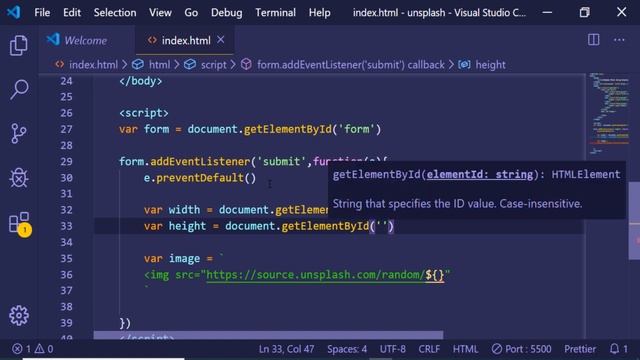Open the Source Control view
Viewport: 640px width, 360px height.
pyautogui.click(x=19, y=133)
